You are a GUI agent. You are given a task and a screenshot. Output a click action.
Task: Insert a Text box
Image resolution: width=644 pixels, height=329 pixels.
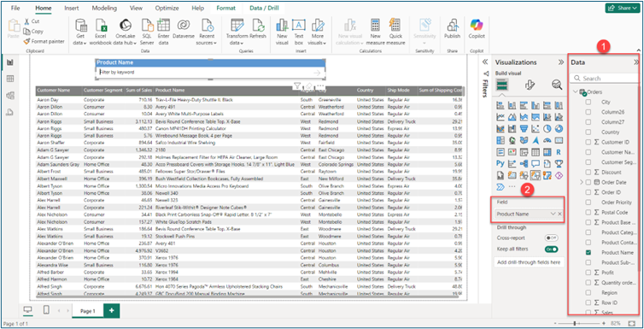tap(299, 32)
